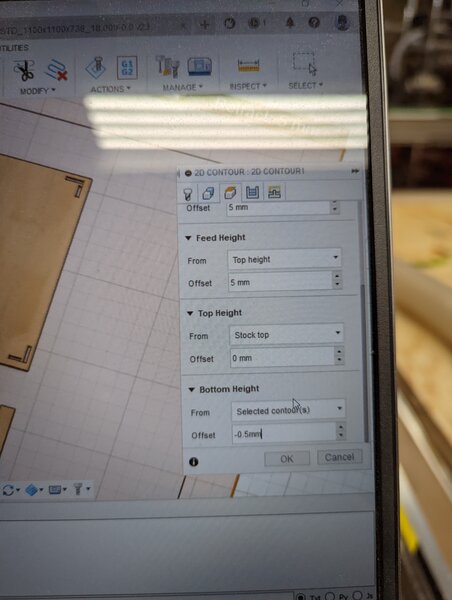Open the Linking tab icon
Image resolution: width=452 pixels, height=600 pixels.
(274, 192)
